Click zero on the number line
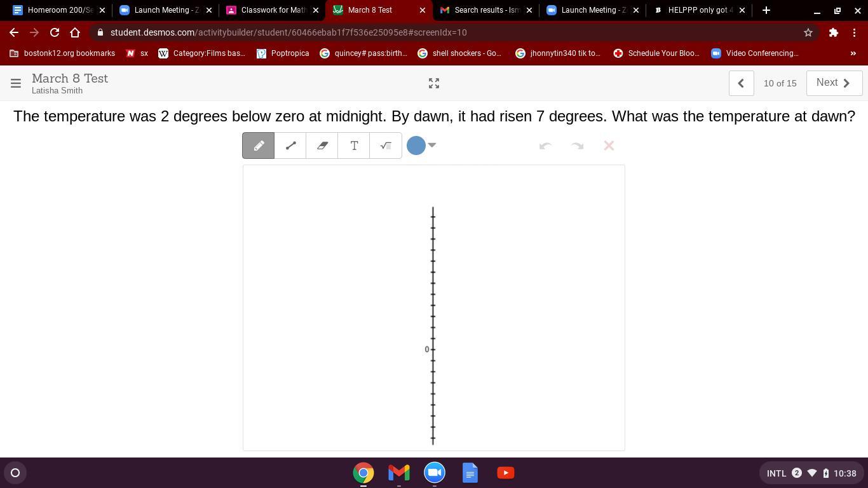This screenshot has width=868, height=488. click(433, 349)
